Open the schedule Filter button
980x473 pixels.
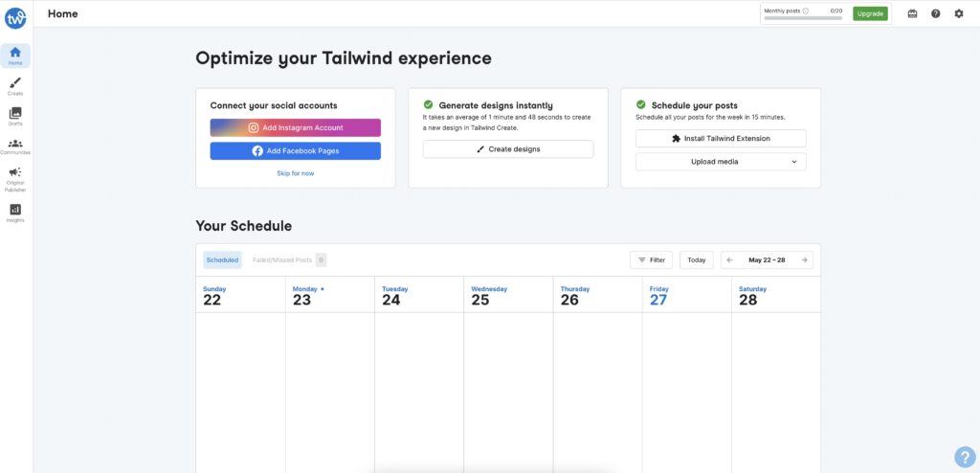[651, 259]
